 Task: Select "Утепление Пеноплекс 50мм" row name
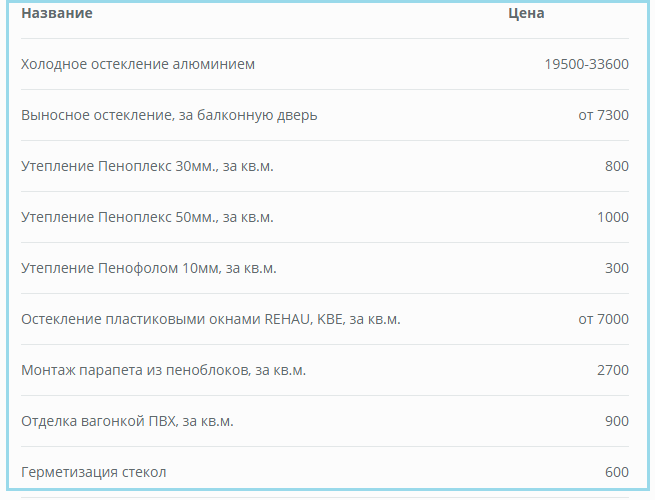(147, 218)
